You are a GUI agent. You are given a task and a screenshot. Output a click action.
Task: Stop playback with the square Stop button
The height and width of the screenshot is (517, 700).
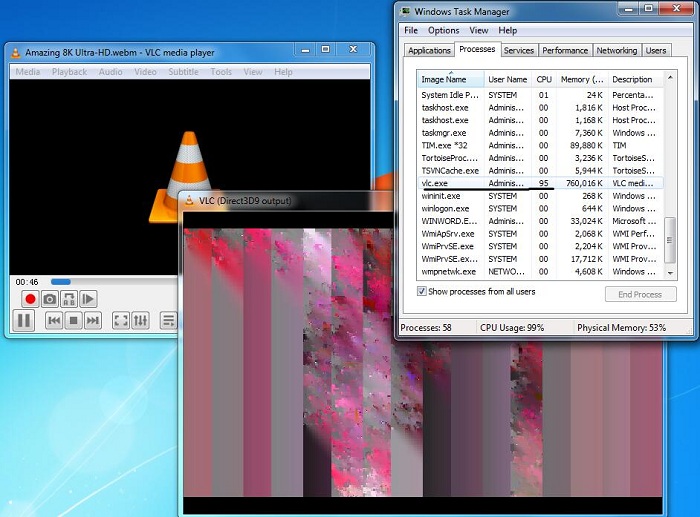click(73, 321)
